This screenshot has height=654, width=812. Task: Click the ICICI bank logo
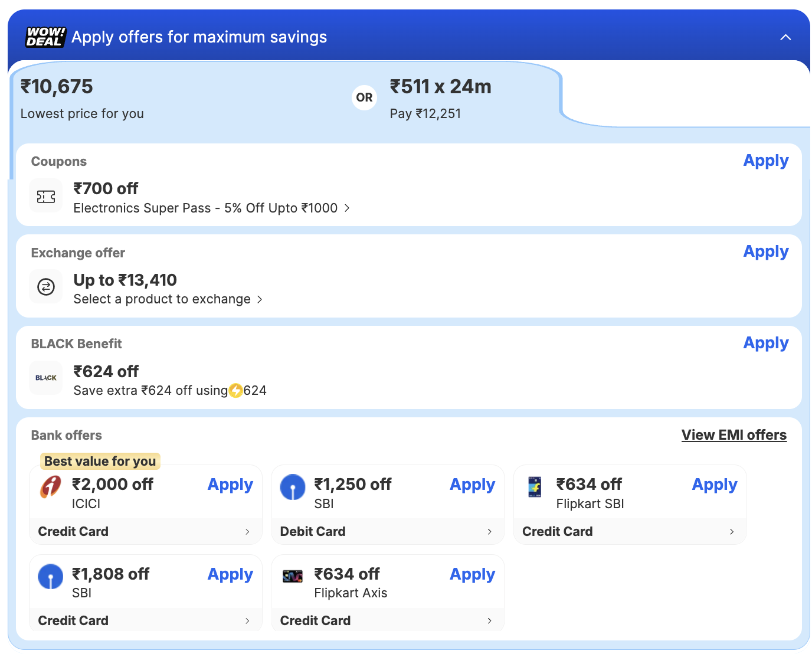click(x=51, y=488)
